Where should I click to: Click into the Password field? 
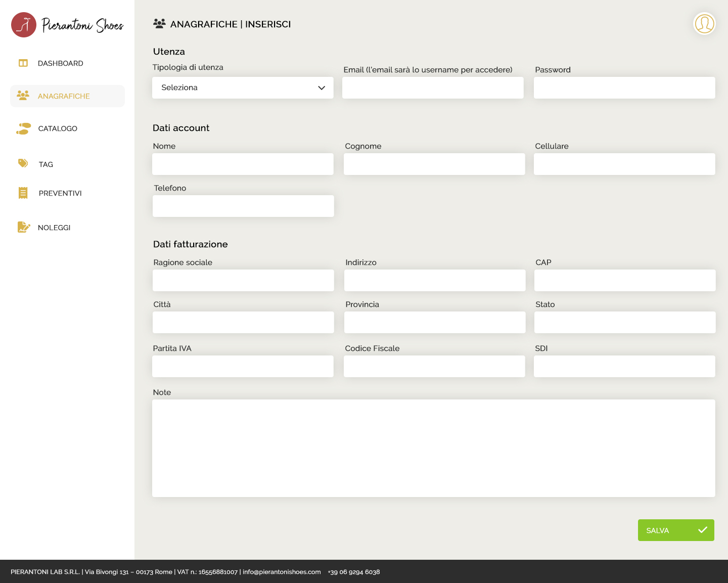(624, 87)
